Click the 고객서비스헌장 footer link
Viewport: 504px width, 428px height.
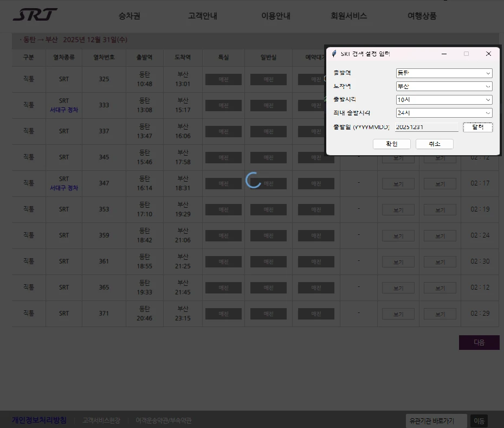[101, 420]
